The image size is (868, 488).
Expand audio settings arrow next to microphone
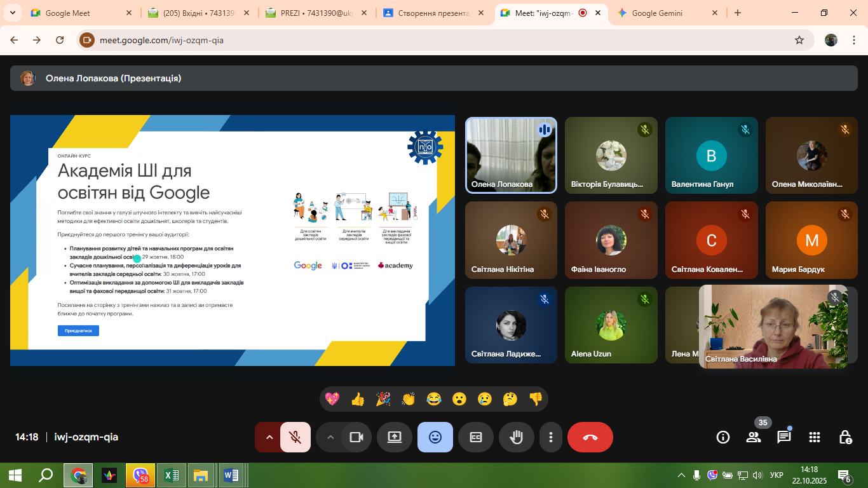coord(269,437)
